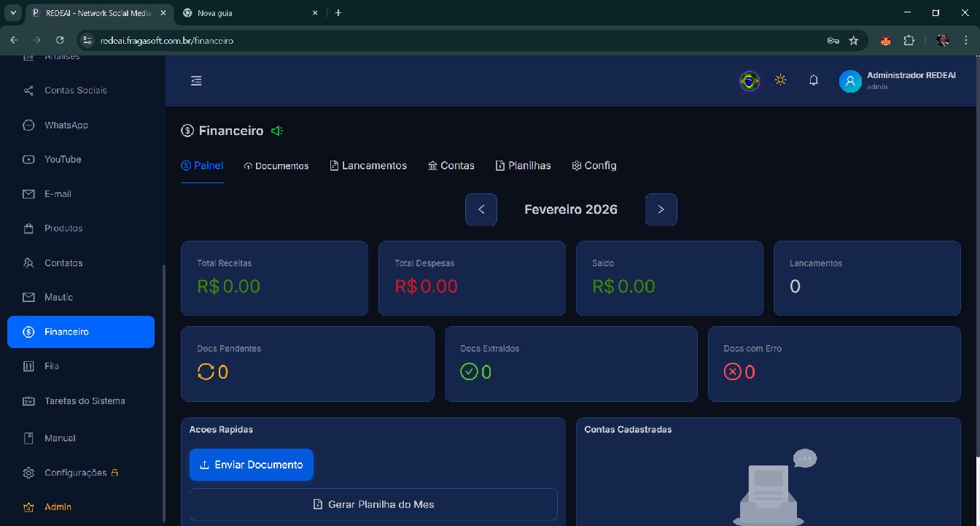
Task: Open Contas Sociais sidebar item
Action: pos(75,90)
